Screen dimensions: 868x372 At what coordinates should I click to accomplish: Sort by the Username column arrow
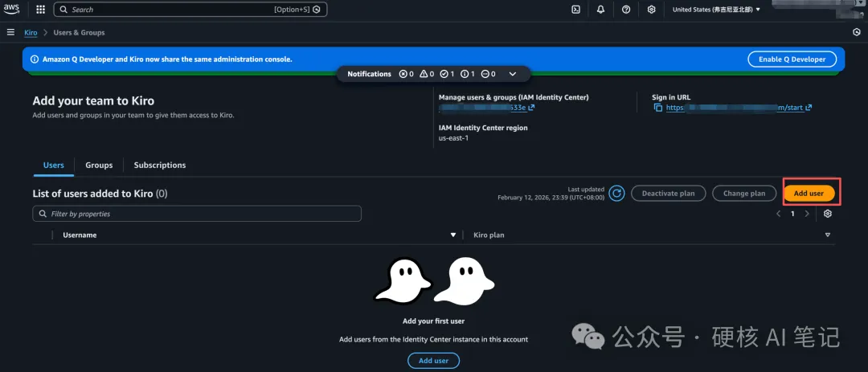click(x=453, y=235)
